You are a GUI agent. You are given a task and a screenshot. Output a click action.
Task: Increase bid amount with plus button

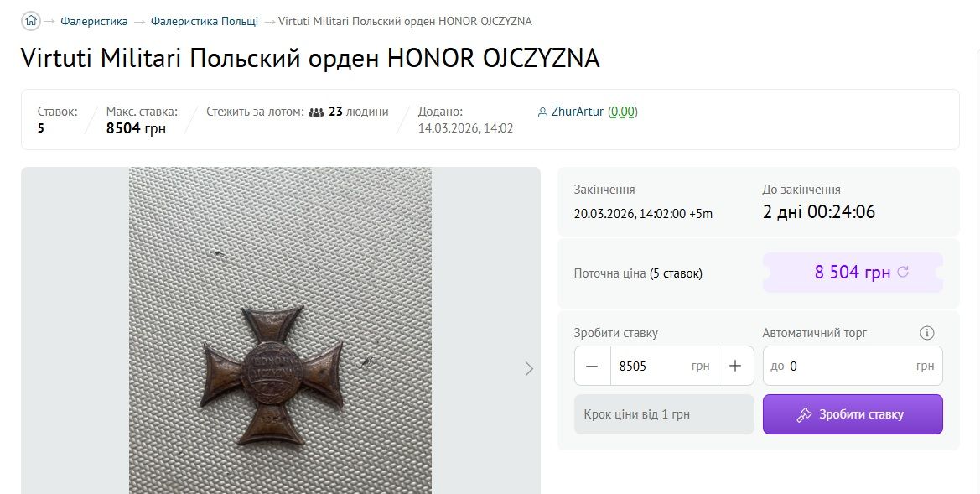(735, 366)
